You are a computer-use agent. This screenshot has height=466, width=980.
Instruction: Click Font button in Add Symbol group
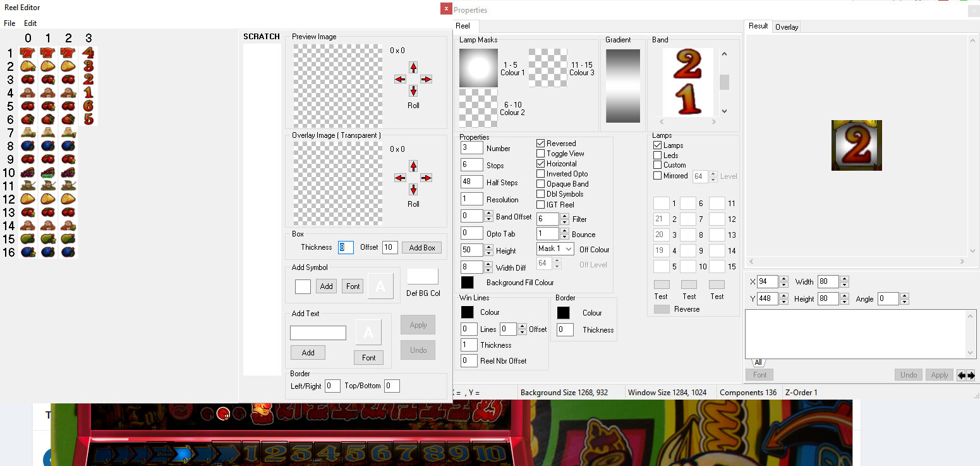353,286
